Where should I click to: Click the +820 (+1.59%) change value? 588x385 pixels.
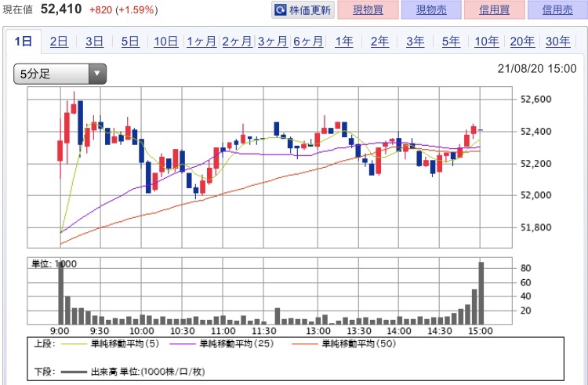click(x=123, y=9)
